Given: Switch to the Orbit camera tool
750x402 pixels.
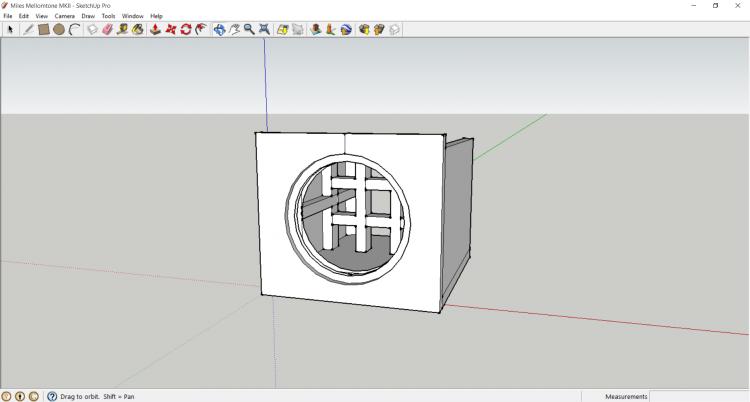Looking at the screenshot, I should 219,30.
